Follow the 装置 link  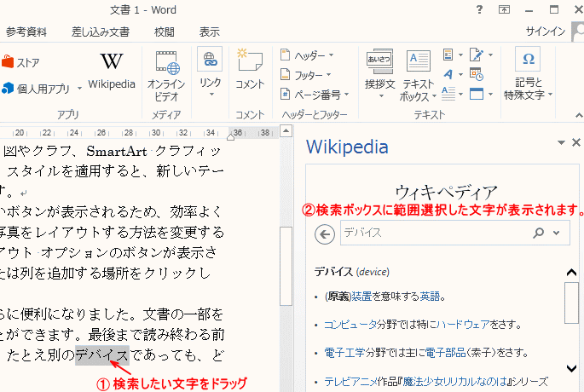(361, 297)
